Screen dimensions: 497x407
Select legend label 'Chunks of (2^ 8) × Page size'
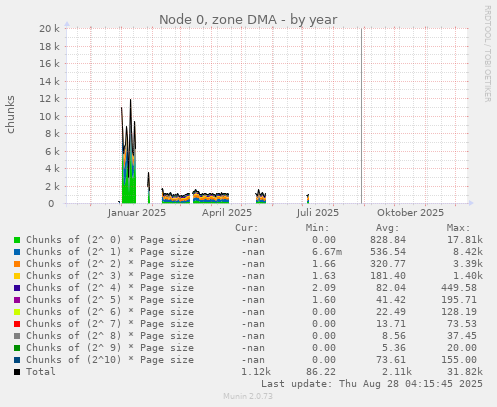[110, 336]
